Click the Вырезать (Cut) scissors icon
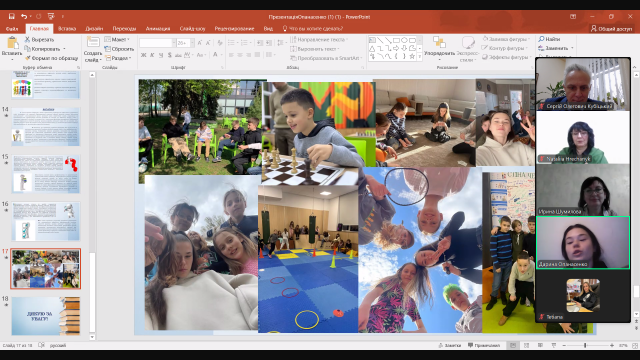Viewport: 640px width, 360px height. tap(27, 40)
